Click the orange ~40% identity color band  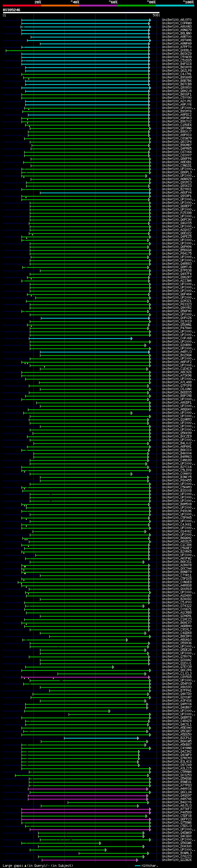click(60, 6)
